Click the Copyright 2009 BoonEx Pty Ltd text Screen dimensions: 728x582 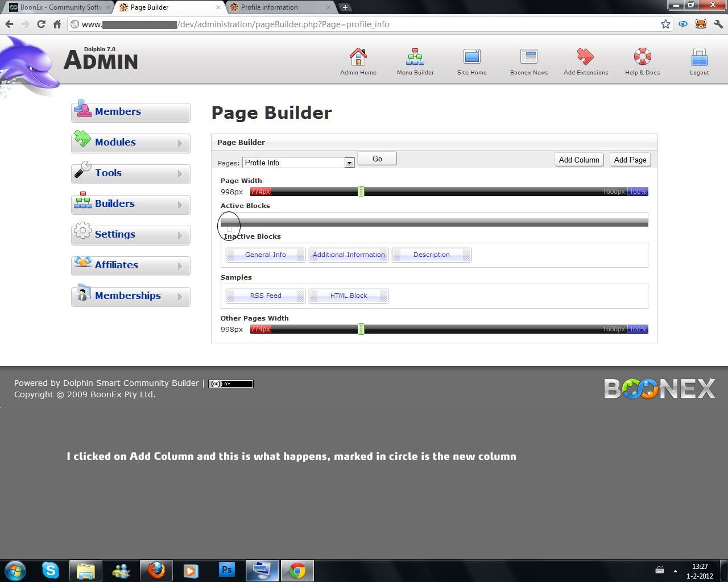click(85, 394)
